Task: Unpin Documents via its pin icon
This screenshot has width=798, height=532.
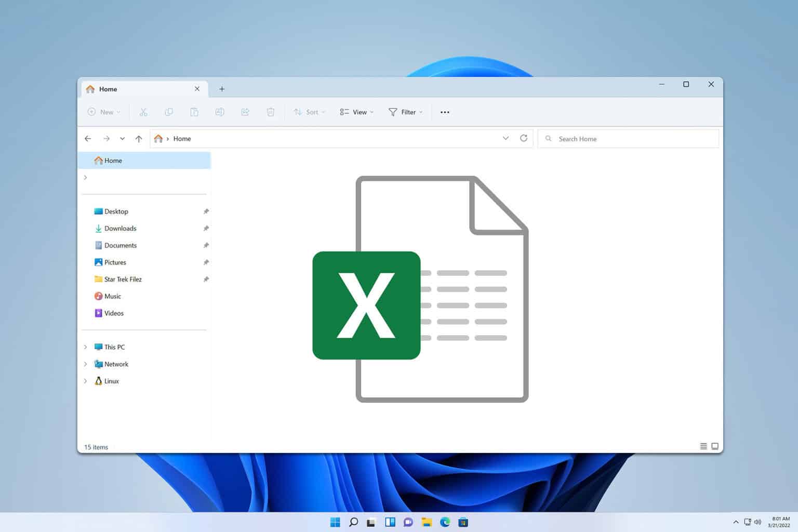Action: pos(206,245)
